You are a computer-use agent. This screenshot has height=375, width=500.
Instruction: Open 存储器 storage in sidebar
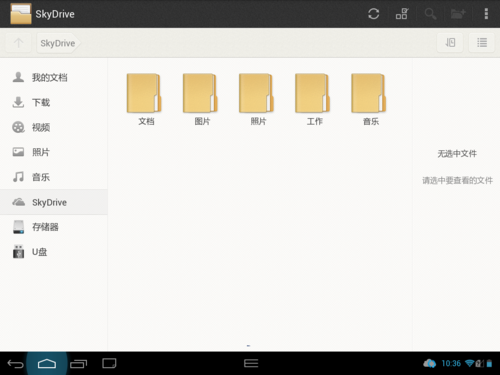coord(54,227)
